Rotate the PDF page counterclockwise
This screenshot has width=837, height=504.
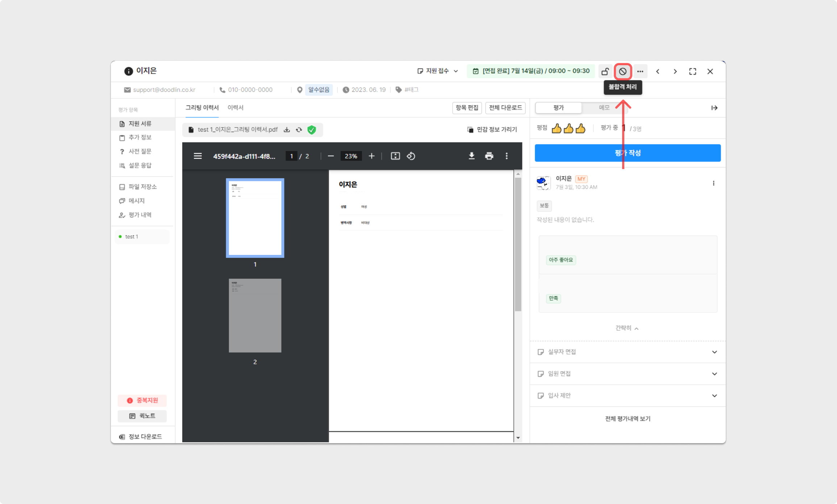tap(411, 156)
